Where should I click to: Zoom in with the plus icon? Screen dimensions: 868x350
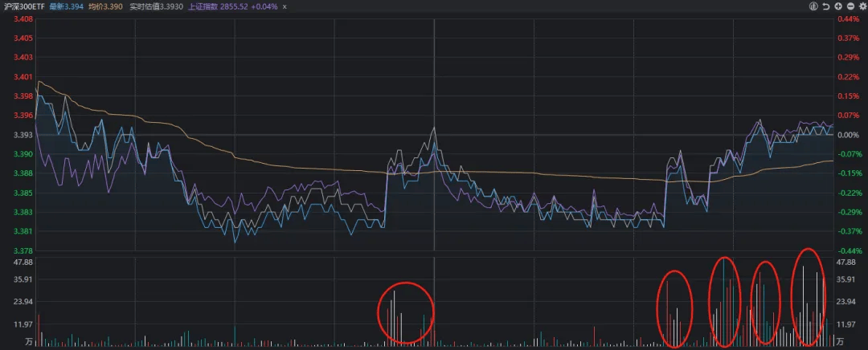[x=837, y=6]
